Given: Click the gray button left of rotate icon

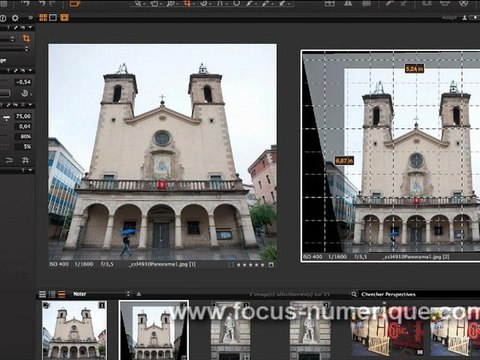Looking at the screenshot, I should click(5, 93).
